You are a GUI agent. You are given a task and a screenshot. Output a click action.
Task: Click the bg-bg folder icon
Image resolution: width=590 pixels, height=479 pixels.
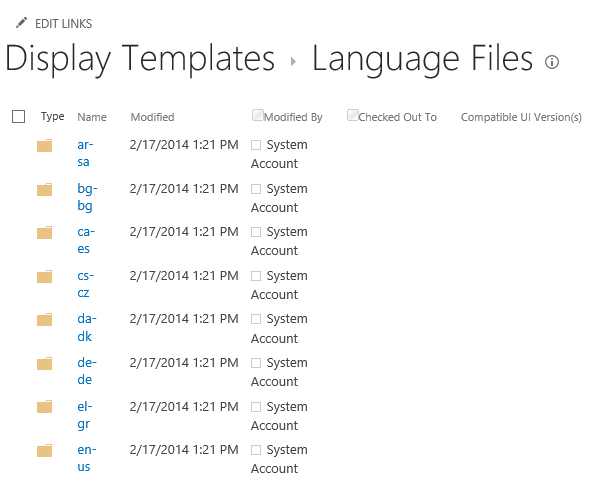pos(44,189)
